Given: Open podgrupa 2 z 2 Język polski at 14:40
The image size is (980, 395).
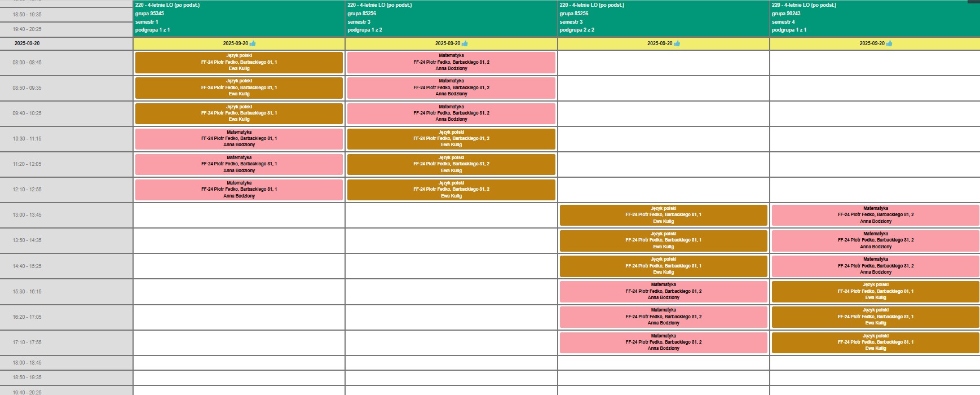Looking at the screenshot, I should pyautogui.click(x=664, y=266).
